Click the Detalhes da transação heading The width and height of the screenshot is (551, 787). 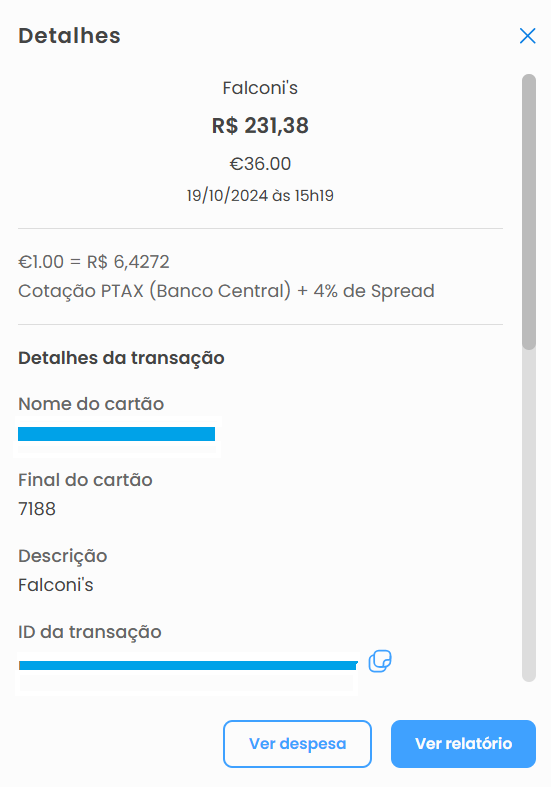[x=121, y=358]
